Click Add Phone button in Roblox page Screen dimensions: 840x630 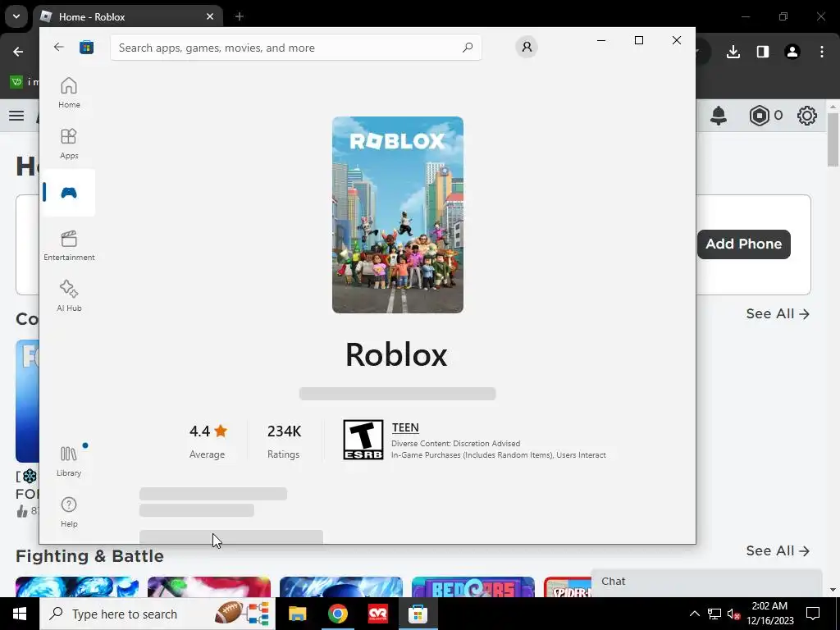(x=743, y=244)
